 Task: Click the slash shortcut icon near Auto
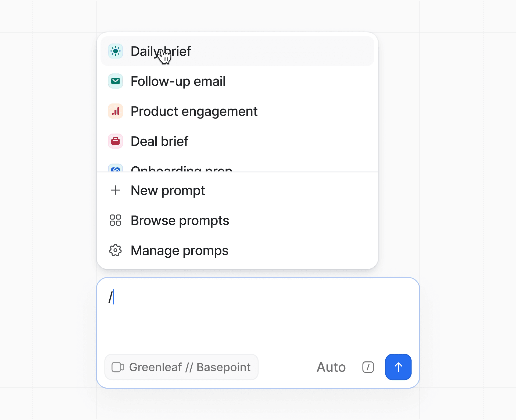[368, 367]
